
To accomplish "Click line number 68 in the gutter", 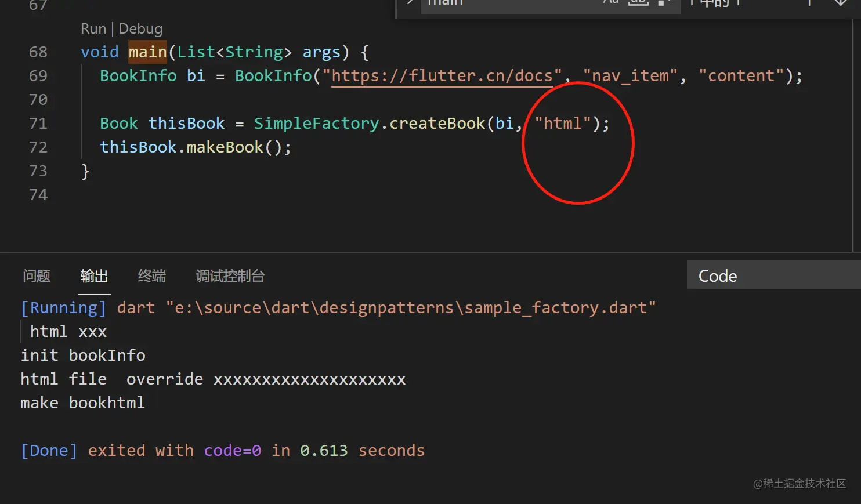I will click(38, 52).
